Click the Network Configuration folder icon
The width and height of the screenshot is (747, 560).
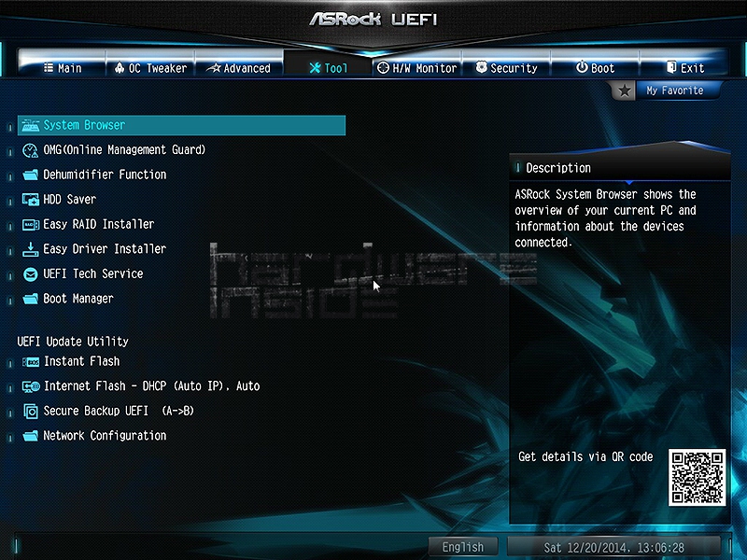pyautogui.click(x=31, y=436)
